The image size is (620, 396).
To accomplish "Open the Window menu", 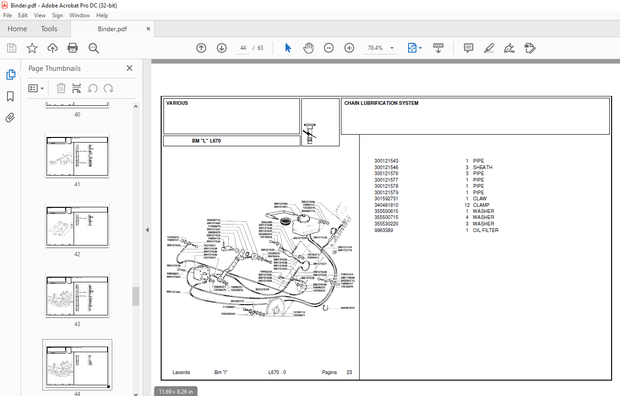I will pos(79,15).
